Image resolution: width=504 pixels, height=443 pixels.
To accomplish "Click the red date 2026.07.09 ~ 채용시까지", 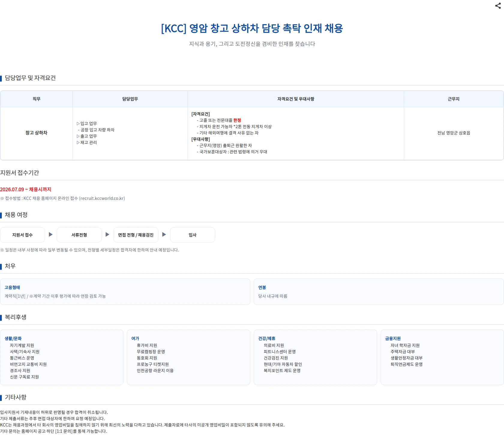I will point(26,189).
